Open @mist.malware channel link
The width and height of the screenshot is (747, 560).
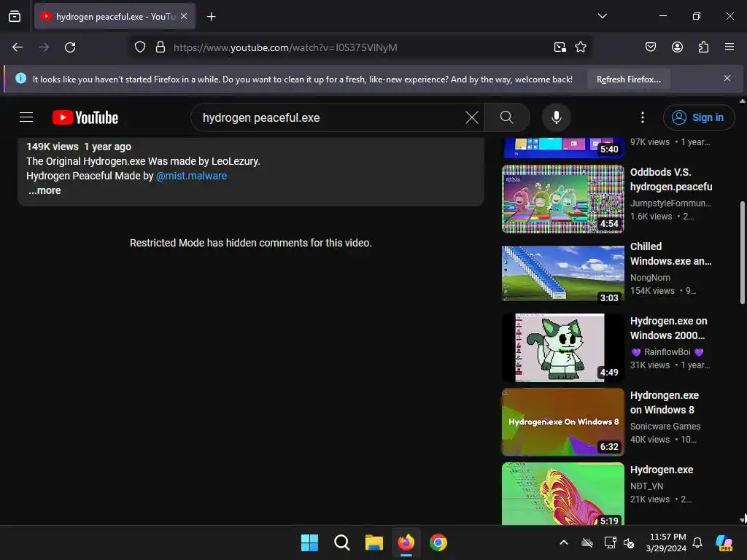coord(191,176)
